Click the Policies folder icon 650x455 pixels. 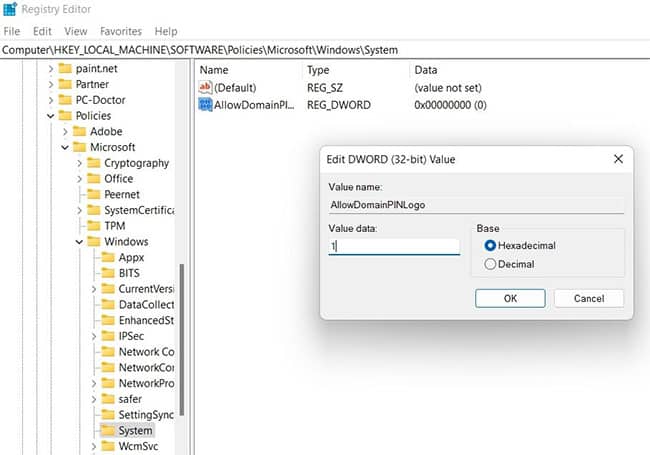(65, 116)
